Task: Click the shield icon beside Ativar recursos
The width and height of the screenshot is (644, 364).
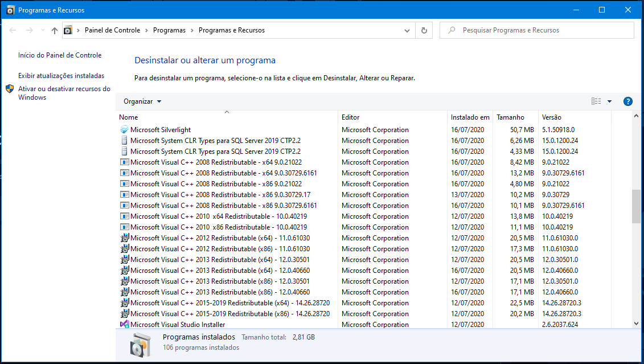Action: 10,89
